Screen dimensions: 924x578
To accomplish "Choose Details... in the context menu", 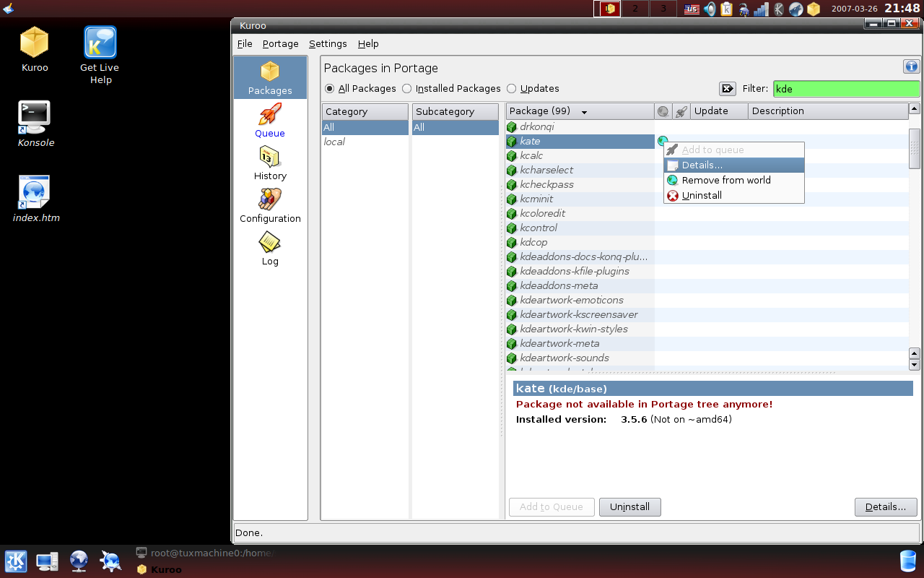I will pos(733,165).
